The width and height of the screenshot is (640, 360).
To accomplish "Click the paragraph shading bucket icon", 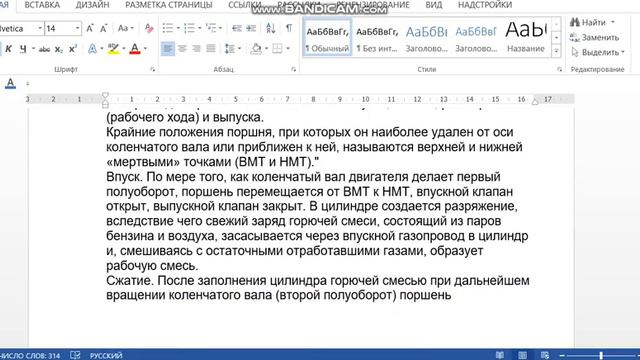I will tap(257, 49).
